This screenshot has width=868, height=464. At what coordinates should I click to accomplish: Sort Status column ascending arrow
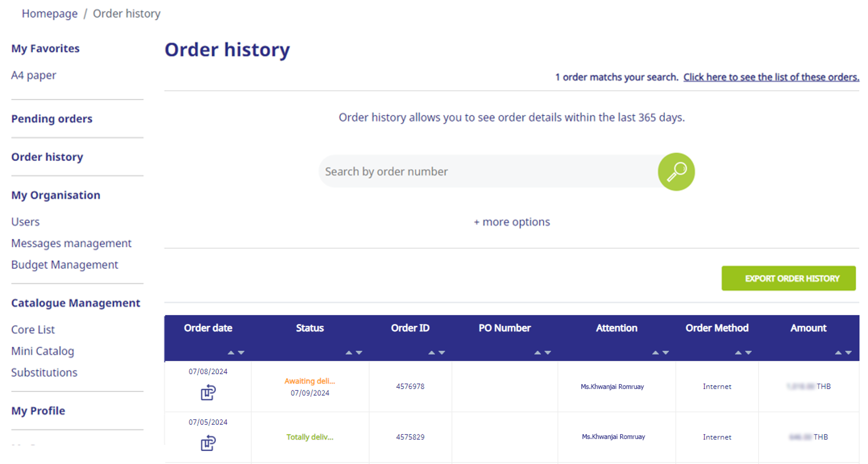click(349, 353)
